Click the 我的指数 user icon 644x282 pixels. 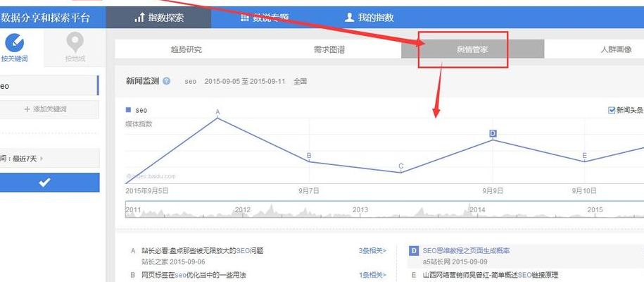pyautogui.click(x=349, y=18)
